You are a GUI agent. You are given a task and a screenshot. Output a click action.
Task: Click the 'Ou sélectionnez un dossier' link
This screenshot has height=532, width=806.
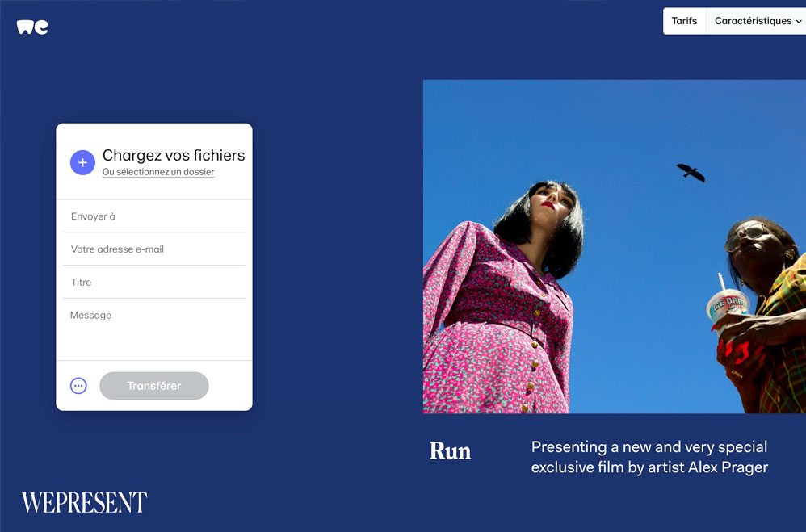(x=158, y=172)
